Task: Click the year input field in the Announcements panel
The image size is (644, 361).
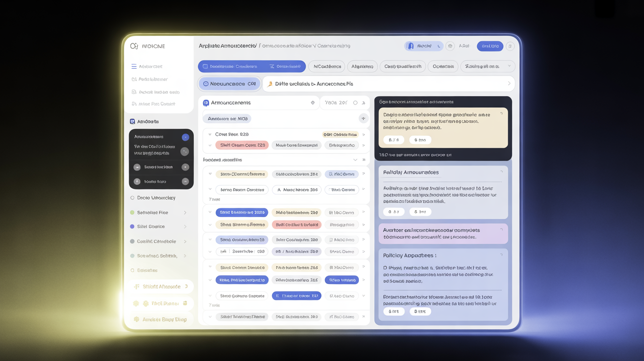Action: 335,102
